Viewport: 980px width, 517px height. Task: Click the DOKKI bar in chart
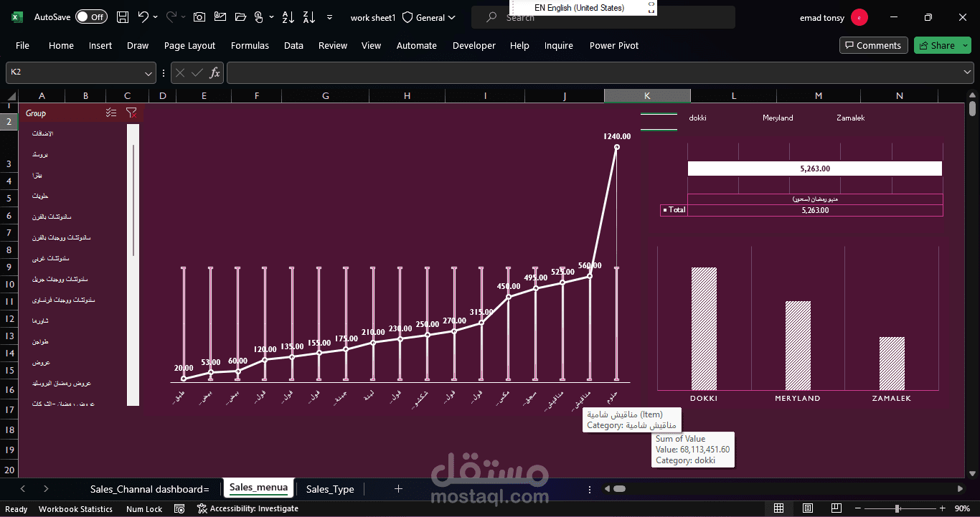[x=704, y=328]
